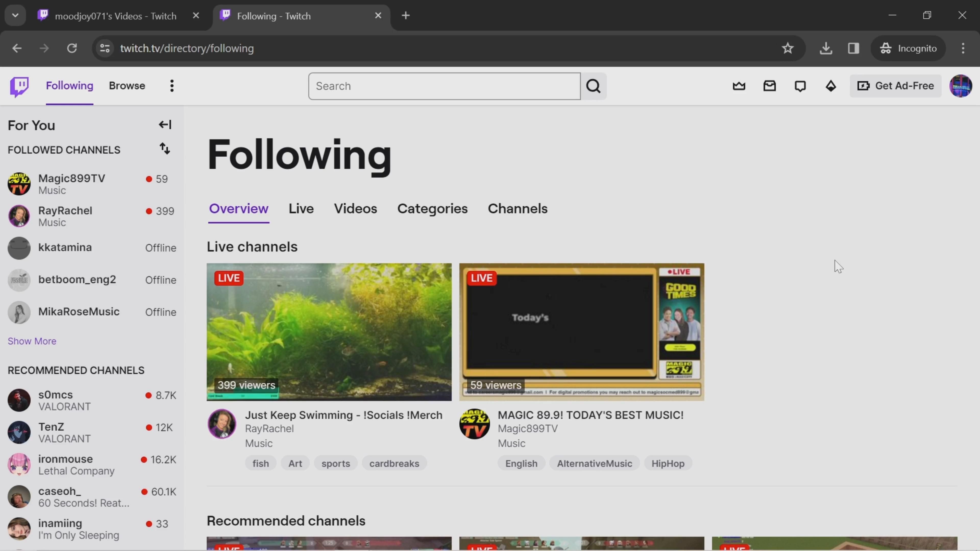Click inside the Search input field

coord(444,86)
